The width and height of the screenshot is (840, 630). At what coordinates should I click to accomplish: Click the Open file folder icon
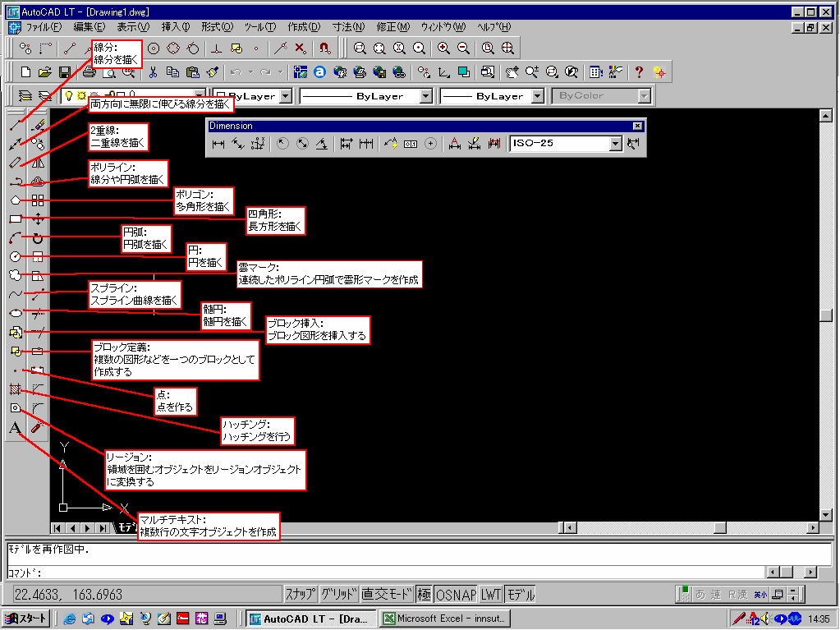point(45,71)
